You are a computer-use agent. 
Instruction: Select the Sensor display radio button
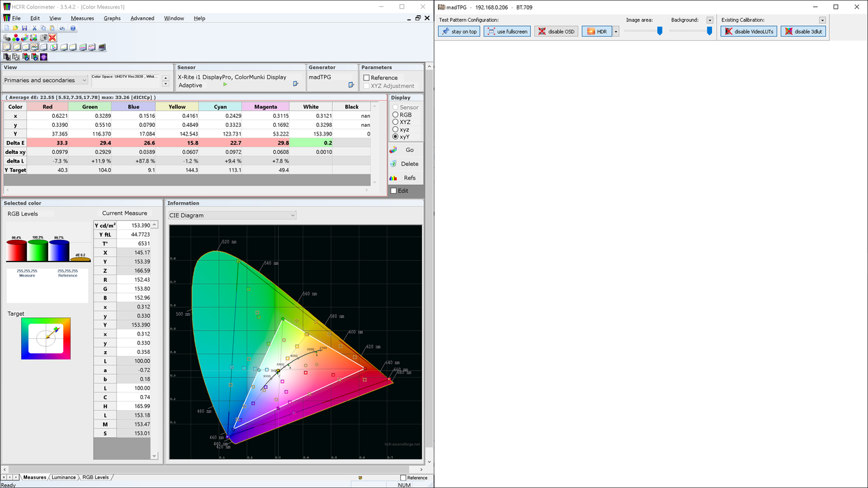point(395,107)
